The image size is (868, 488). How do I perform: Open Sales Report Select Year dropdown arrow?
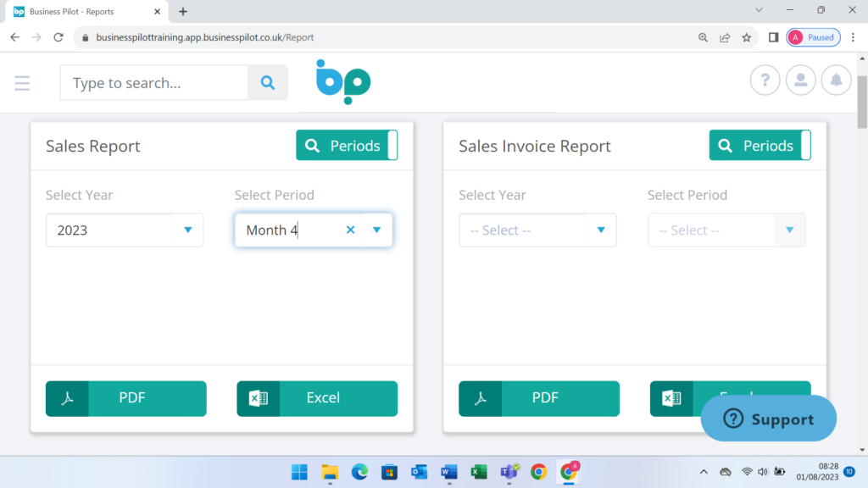[x=188, y=230]
